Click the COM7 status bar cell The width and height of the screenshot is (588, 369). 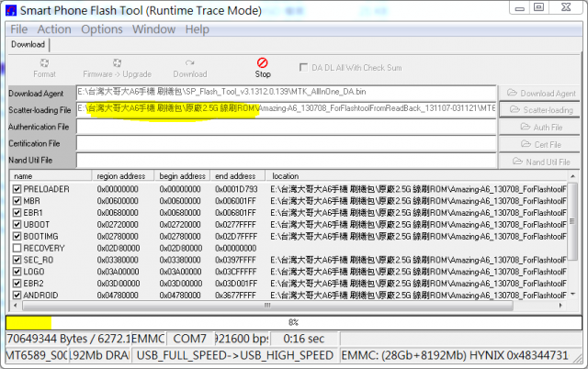point(190,339)
